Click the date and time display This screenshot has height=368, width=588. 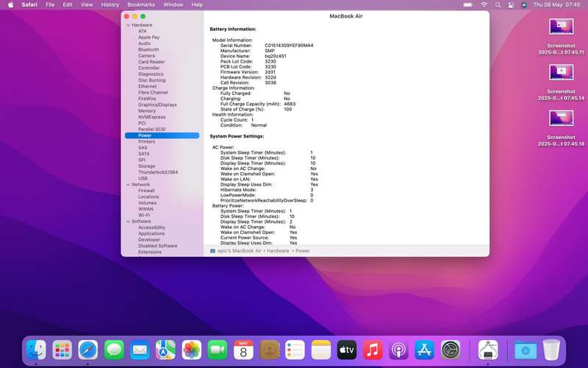pos(557,5)
